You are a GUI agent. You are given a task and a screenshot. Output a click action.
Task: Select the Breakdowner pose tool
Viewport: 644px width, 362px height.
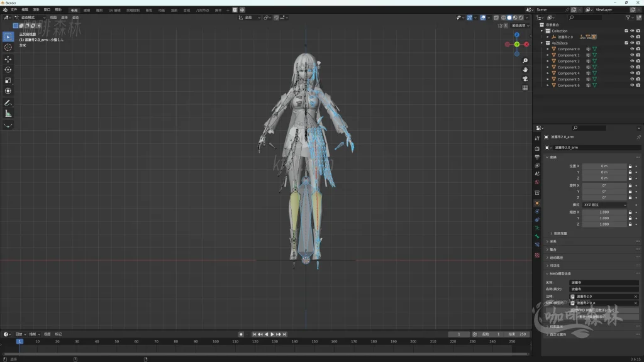[x=8, y=126]
